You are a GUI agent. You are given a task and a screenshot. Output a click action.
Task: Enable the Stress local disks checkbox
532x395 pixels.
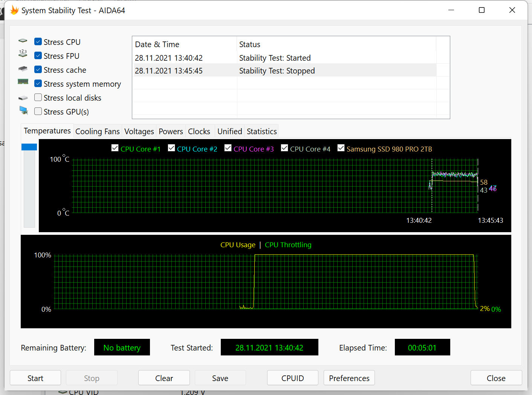[38, 97]
